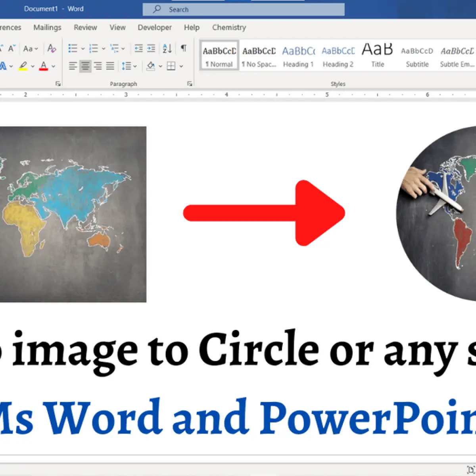Viewport: 476px width, 476px height.
Task: Switch to the Developer tab
Action: [155, 27]
